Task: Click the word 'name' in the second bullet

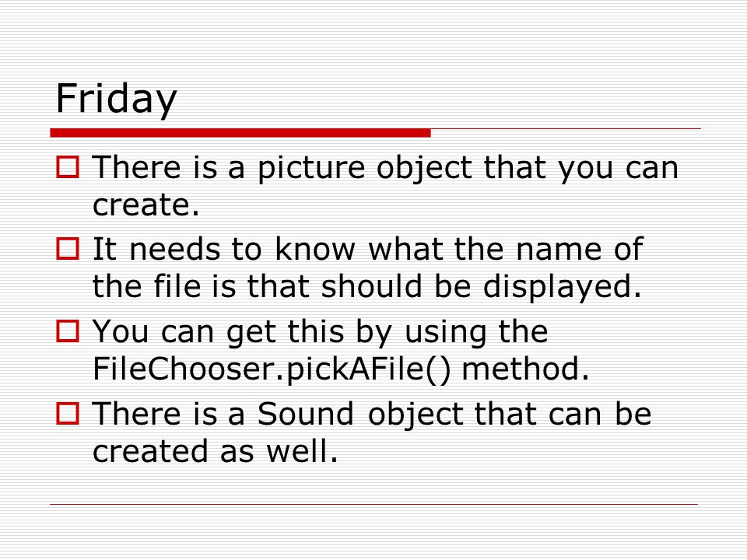Action: click(x=559, y=250)
